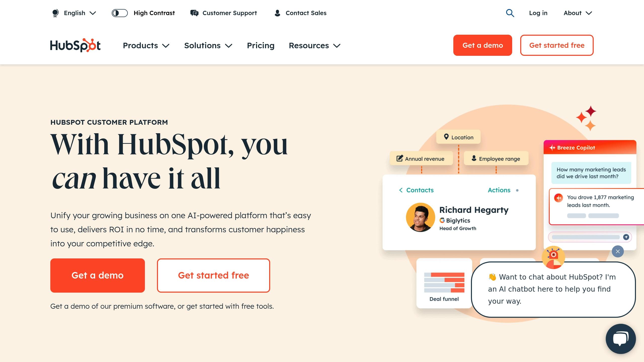Image resolution: width=644 pixels, height=362 pixels.
Task: Click the search magnifying glass icon
Action: coord(510,13)
